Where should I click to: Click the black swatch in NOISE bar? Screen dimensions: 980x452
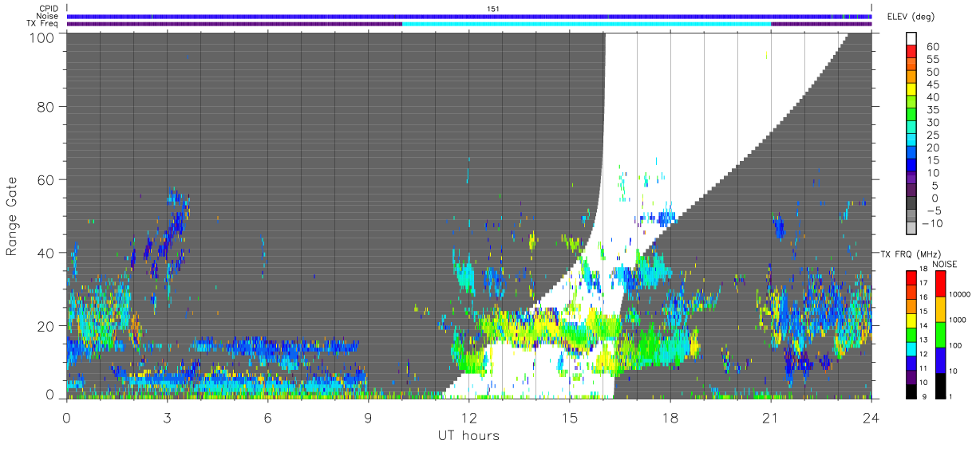click(x=939, y=386)
